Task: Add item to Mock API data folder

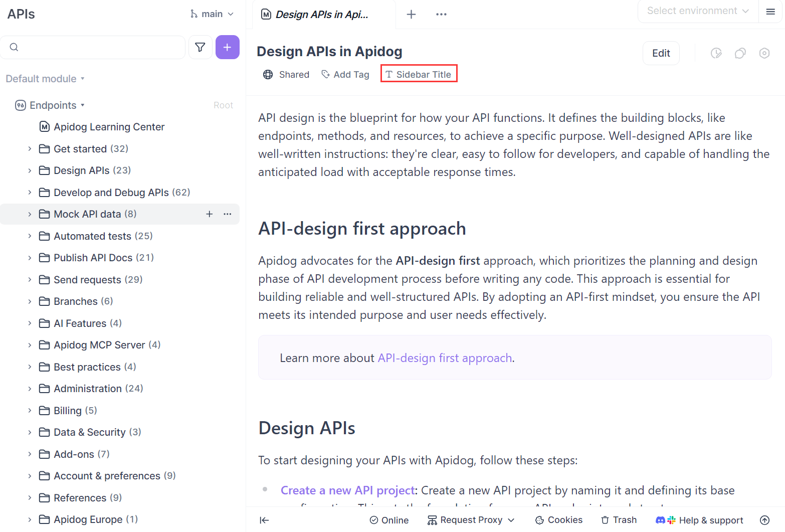Action: [x=210, y=214]
